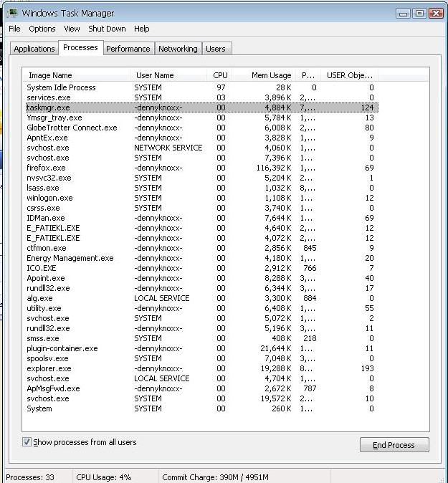This screenshot has width=448, height=483.
Task: Select the Processes tab
Action: [x=80, y=47]
